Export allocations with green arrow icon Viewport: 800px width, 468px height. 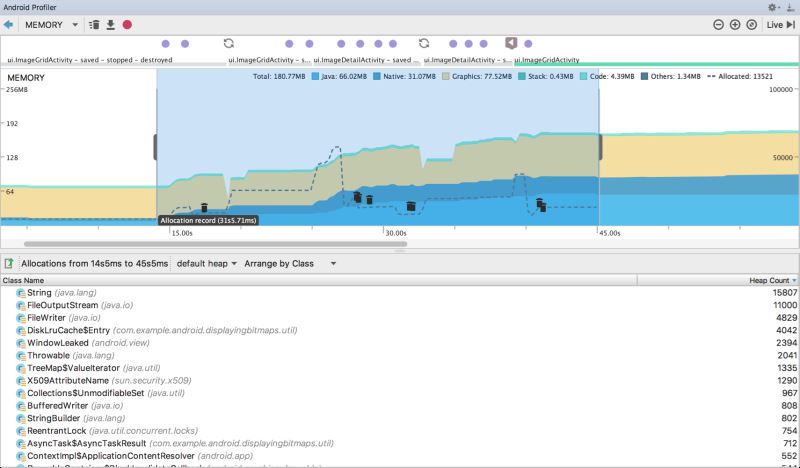point(9,263)
